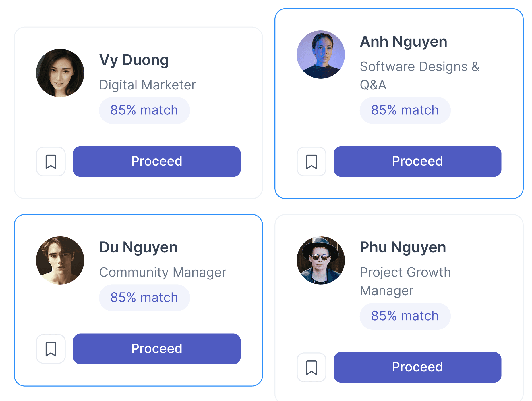Bookmark Anh Nguyen's profile card

tap(312, 162)
